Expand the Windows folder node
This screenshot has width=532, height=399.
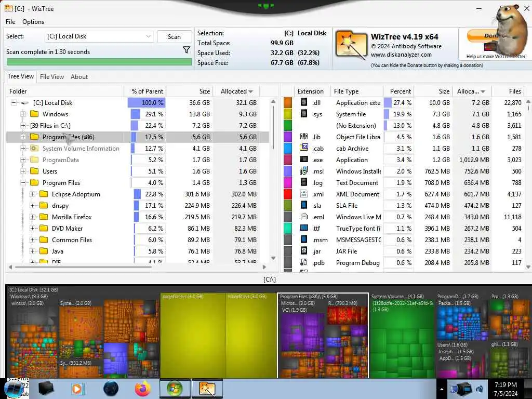click(23, 114)
